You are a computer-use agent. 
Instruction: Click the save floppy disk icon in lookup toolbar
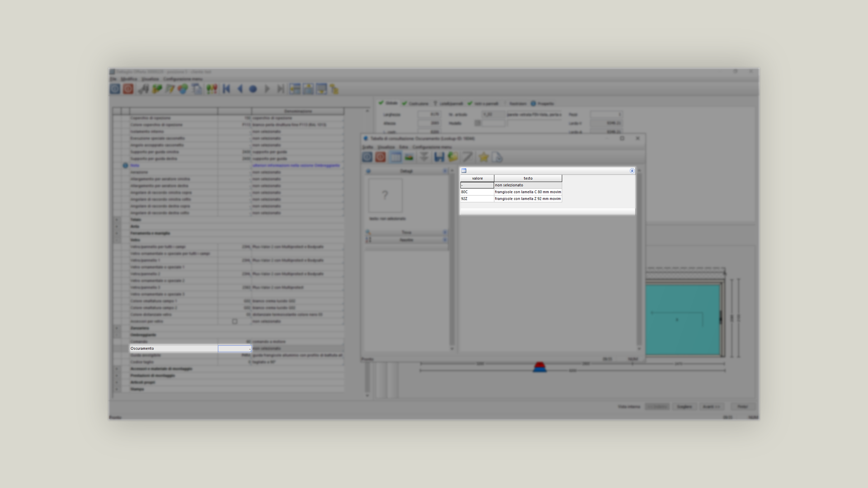pyautogui.click(x=439, y=157)
